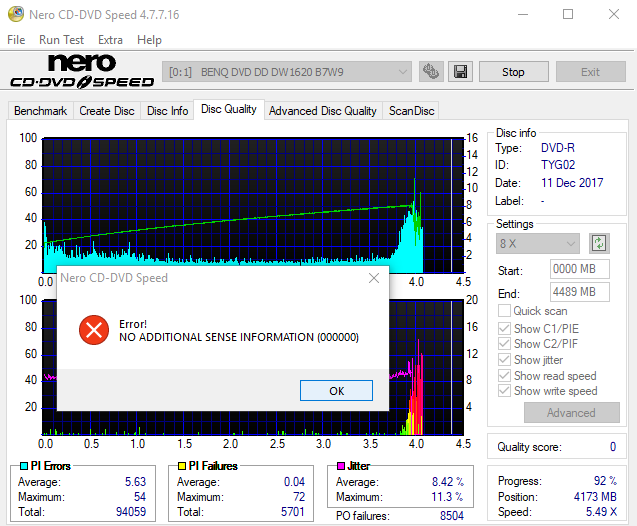
Task: Maximize the Nero CD-DVD Speed window
Action: tap(568, 14)
